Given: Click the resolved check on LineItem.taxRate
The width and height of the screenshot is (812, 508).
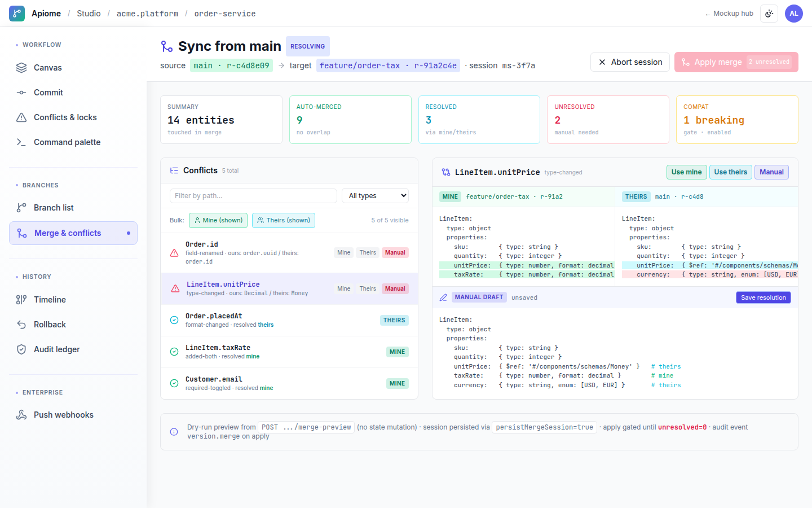Looking at the screenshot, I should click(x=174, y=352).
